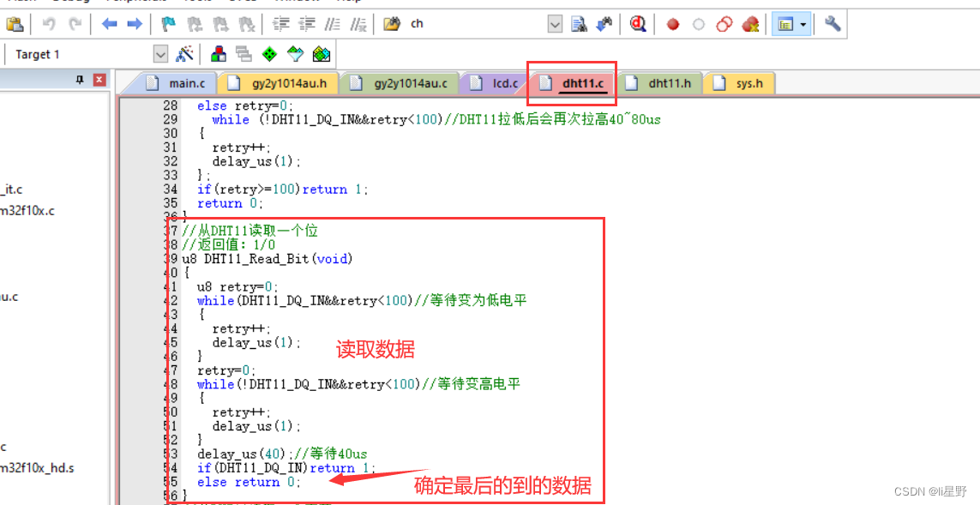The height and width of the screenshot is (505, 980).
Task: Kill all breakpoints in program
Action: coord(750,24)
